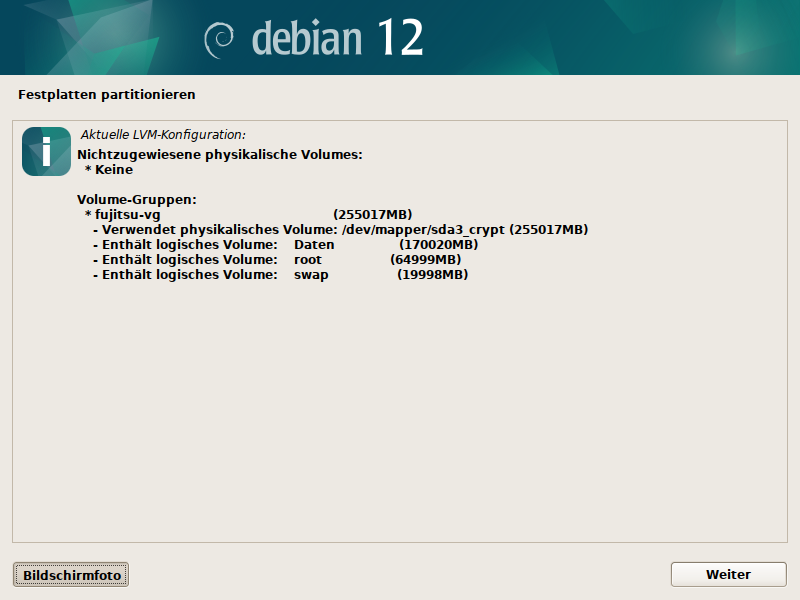The height and width of the screenshot is (600, 800).
Task: Click the Nichtzugewiesene physikalische Volumes label
Action: [x=219, y=155]
